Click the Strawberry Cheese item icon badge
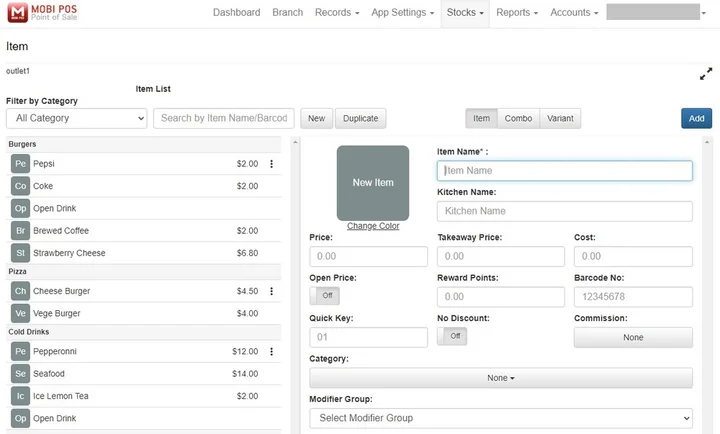The image size is (720, 434). [x=20, y=253]
